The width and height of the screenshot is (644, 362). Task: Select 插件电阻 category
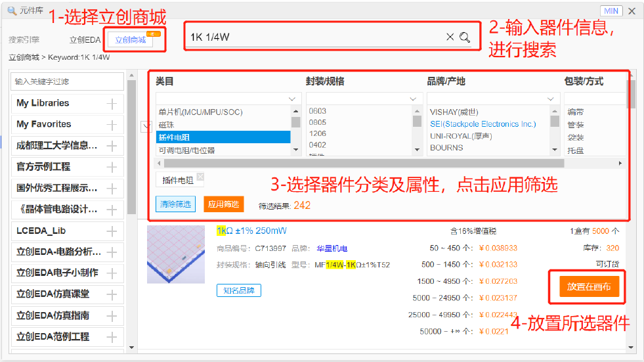point(223,137)
